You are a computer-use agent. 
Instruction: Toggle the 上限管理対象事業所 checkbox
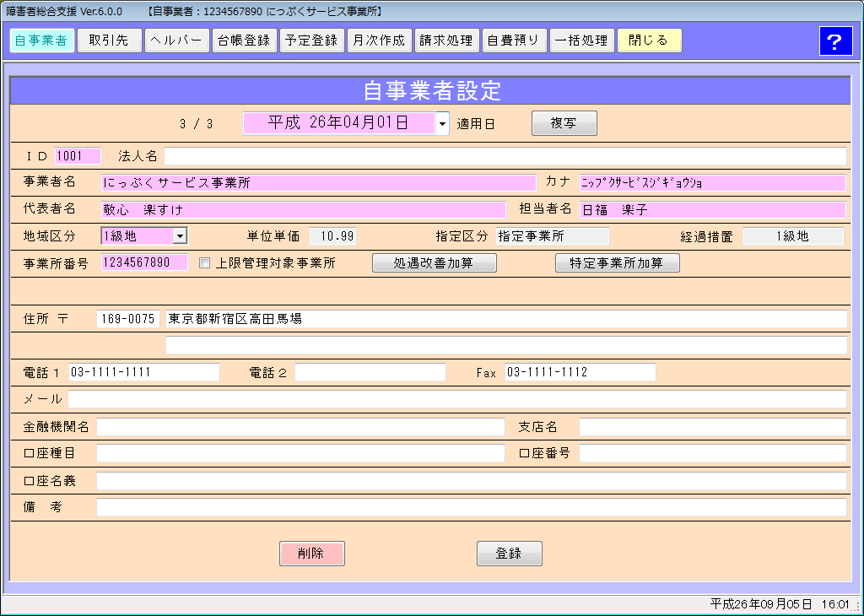click(204, 263)
